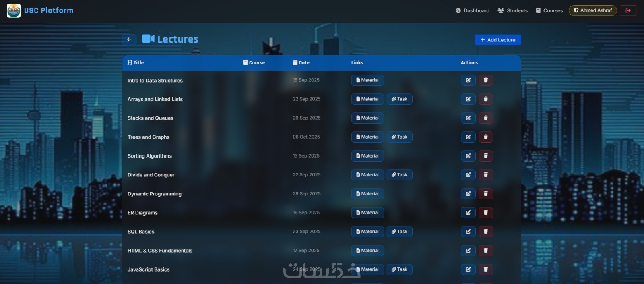Open Task for JavaScript Basics

click(x=400, y=269)
